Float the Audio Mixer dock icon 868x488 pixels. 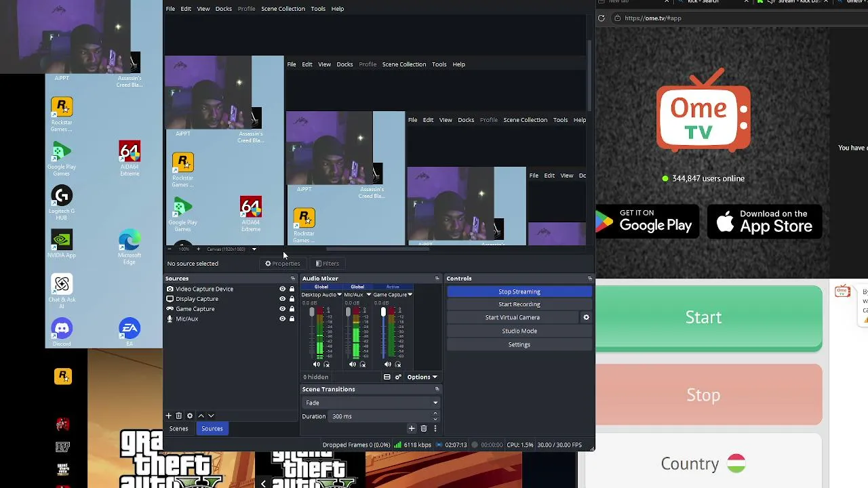click(437, 279)
